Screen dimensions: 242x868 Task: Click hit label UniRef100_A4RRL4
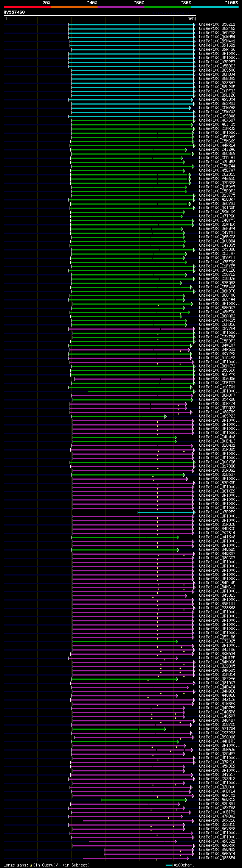tap(217, 145)
